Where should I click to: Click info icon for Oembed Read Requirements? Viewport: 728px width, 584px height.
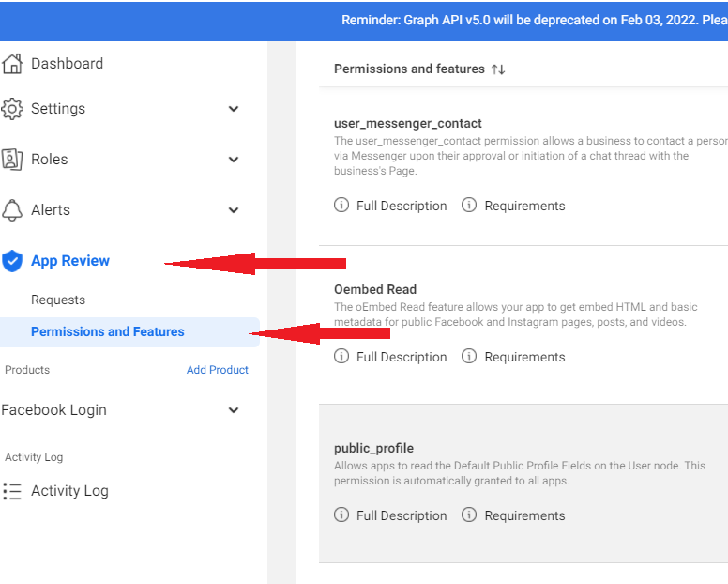tap(469, 357)
